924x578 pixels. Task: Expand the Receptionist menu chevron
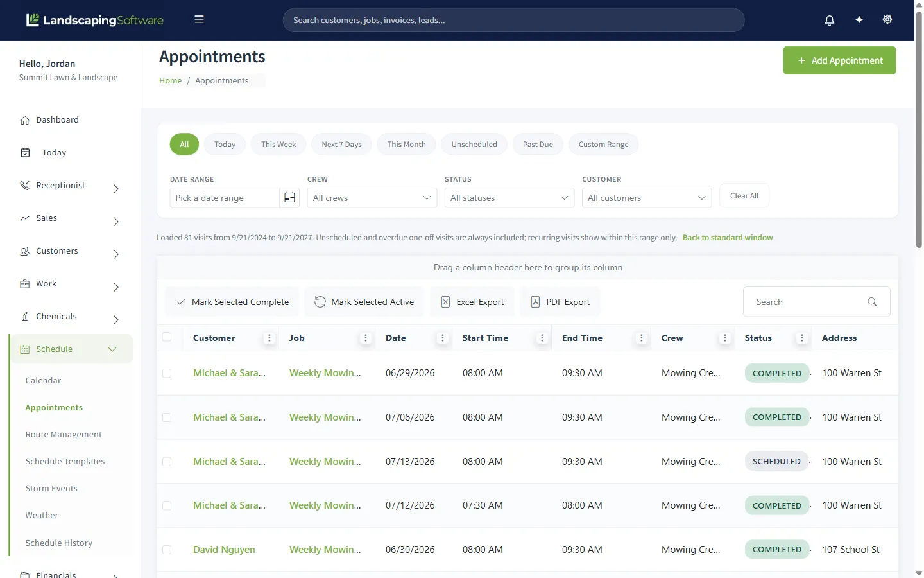(x=116, y=188)
